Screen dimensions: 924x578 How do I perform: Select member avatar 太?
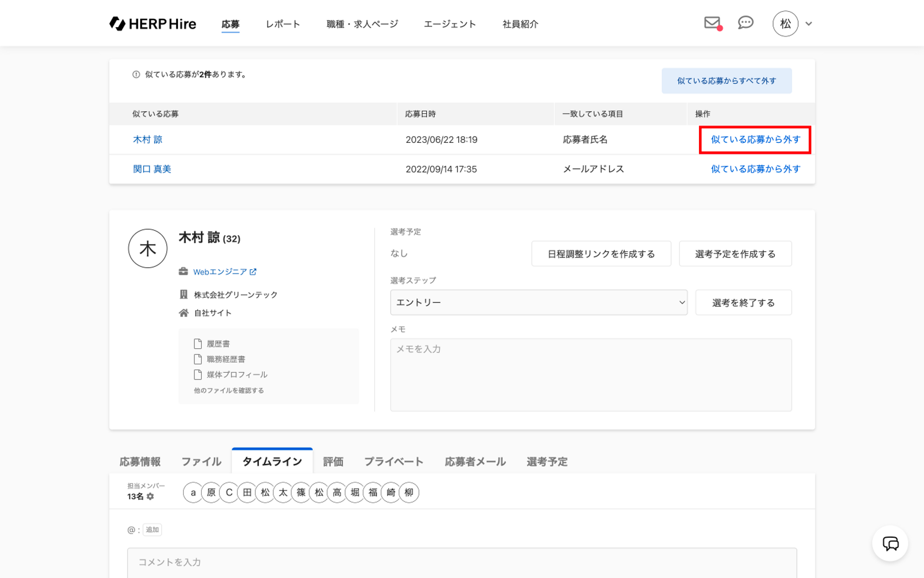tap(283, 492)
